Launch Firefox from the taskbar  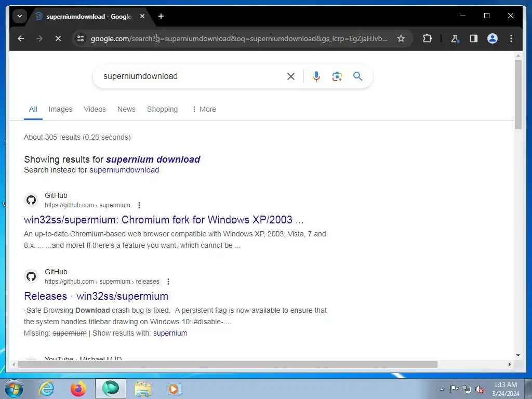78,389
